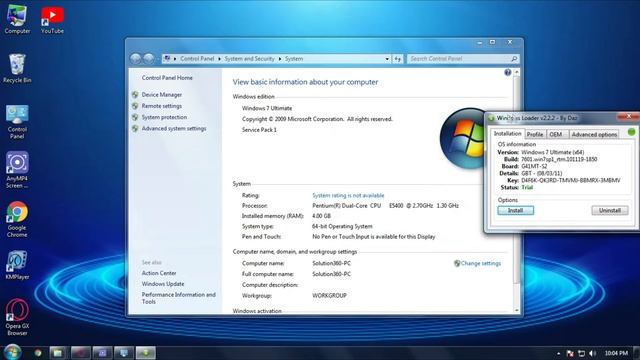This screenshot has width=640, height=360.
Task: Open the address bar history dropdown
Action: point(387,59)
